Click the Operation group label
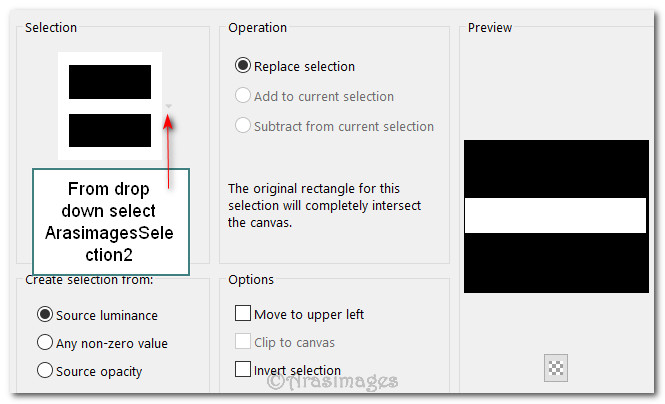Image resolution: width=665 pixels, height=404 pixels. tap(257, 28)
